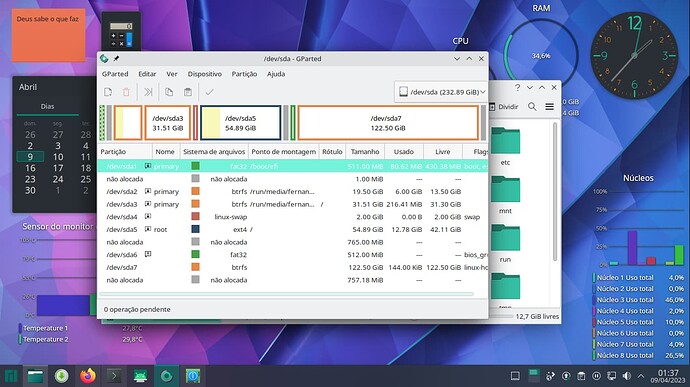Select the /dev/sda2 btrfs row

coord(293,191)
